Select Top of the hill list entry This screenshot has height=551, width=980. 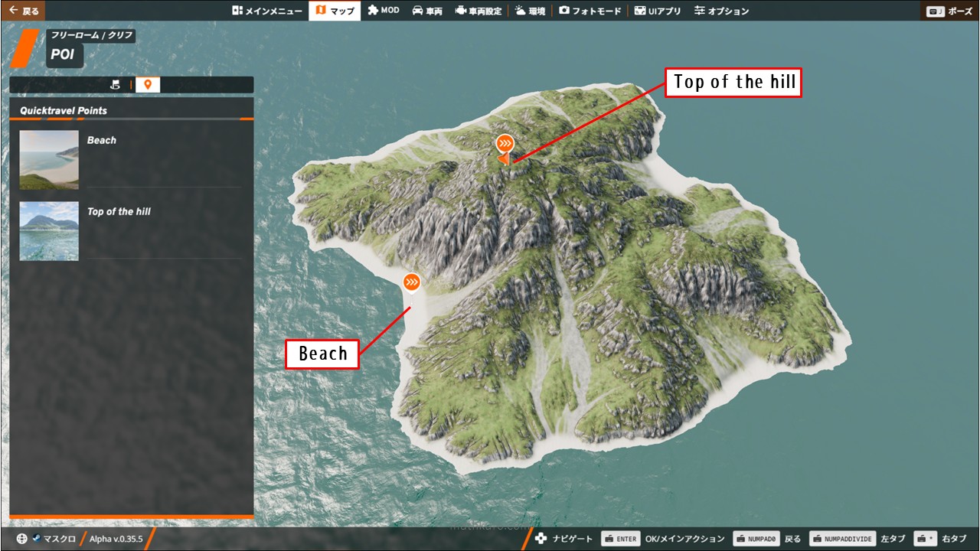[119, 212]
